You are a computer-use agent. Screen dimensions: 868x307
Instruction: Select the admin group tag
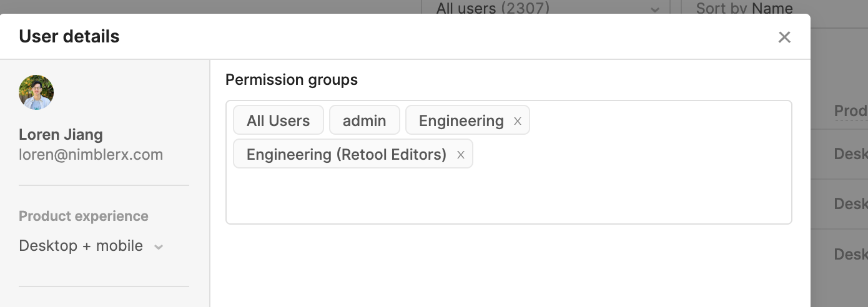click(364, 120)
